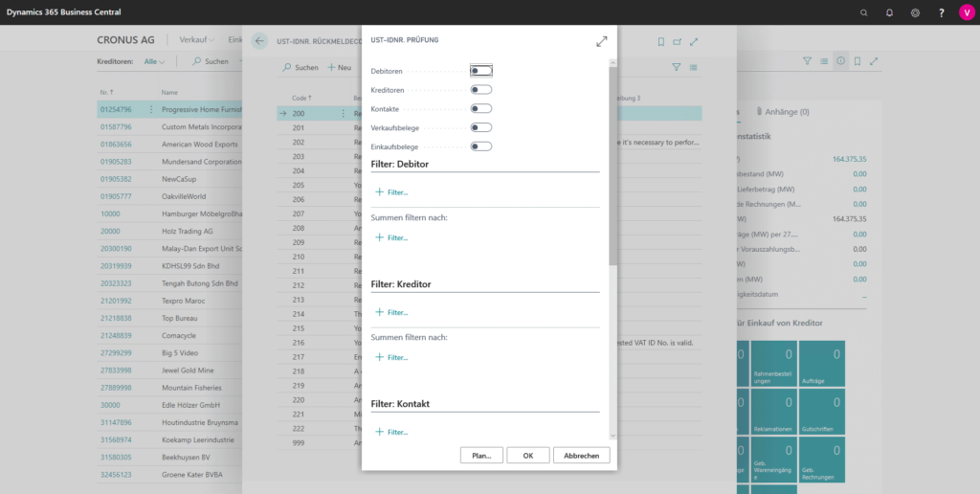
Task: Open the CRONUS AG home link
Action: point(125,39)
